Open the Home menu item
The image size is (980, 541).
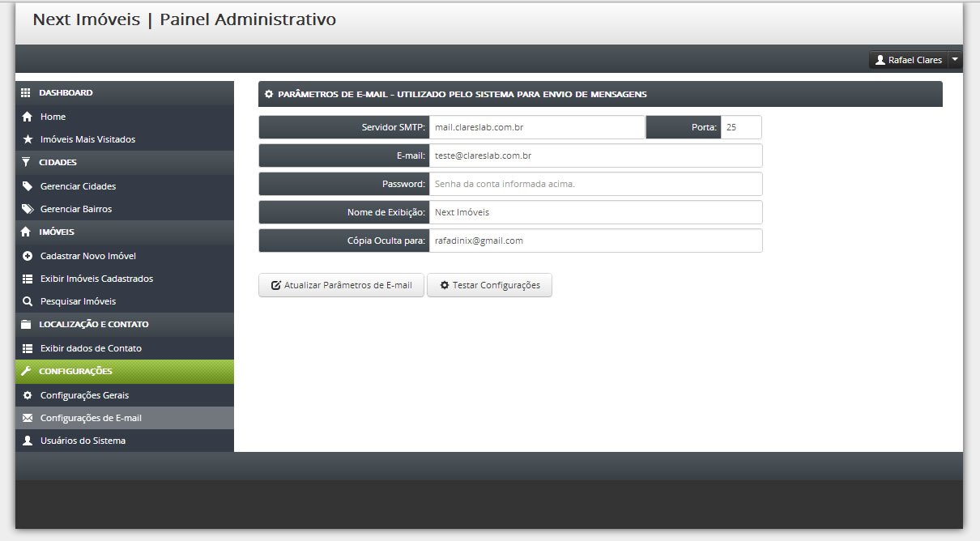(125, 117)
